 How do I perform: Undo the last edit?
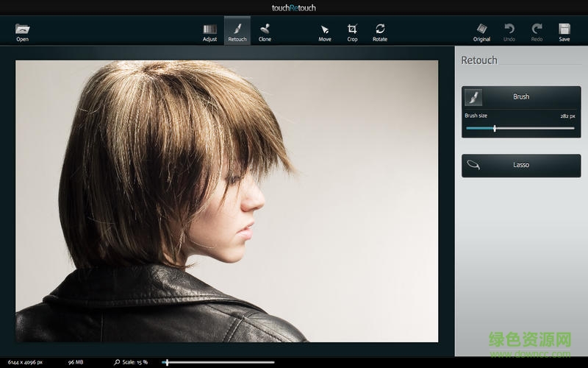(509, 31)
